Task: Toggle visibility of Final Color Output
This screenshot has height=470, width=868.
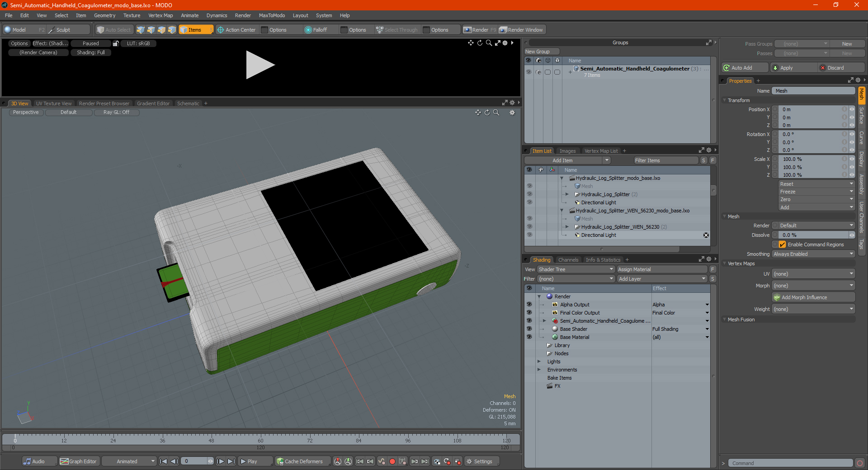Action: coord(529,313)
